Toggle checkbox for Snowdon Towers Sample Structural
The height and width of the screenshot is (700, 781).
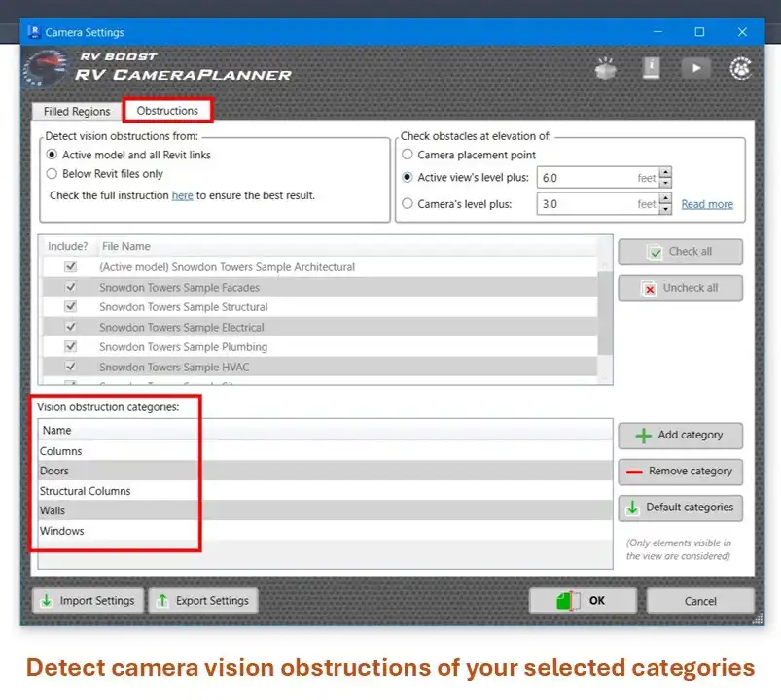(71, 307)
